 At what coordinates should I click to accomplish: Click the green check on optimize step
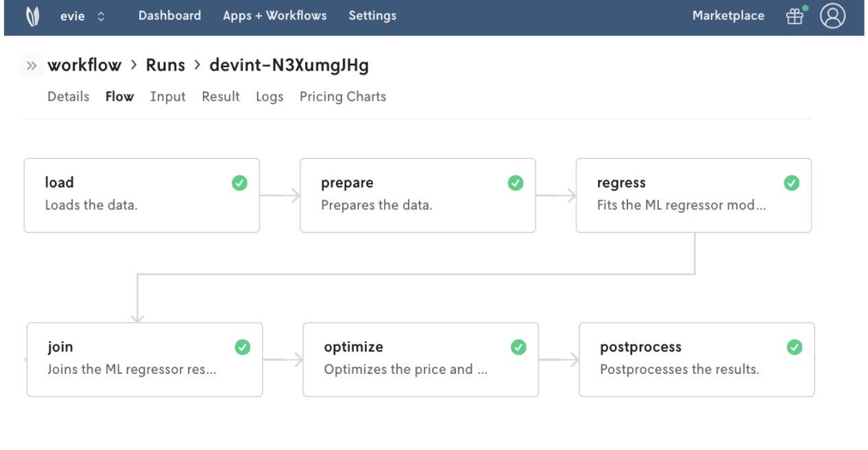tap(518, 347)
